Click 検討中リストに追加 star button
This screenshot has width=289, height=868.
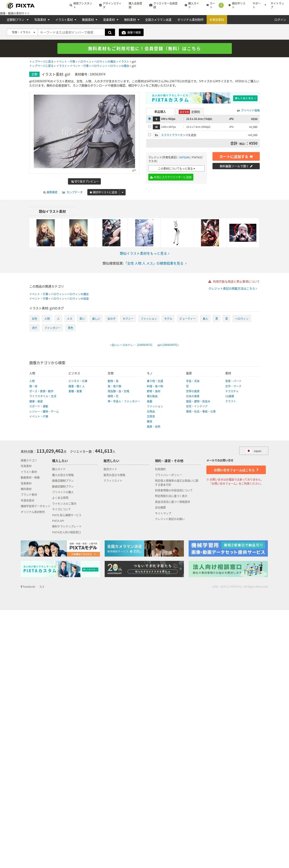pos(103,192)
